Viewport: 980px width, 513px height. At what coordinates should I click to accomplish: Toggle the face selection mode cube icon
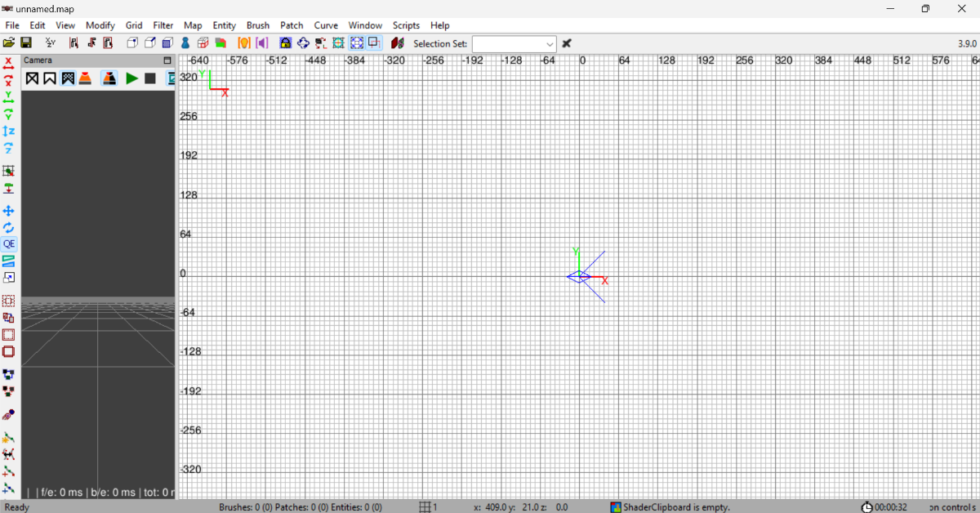coord(167,42)
